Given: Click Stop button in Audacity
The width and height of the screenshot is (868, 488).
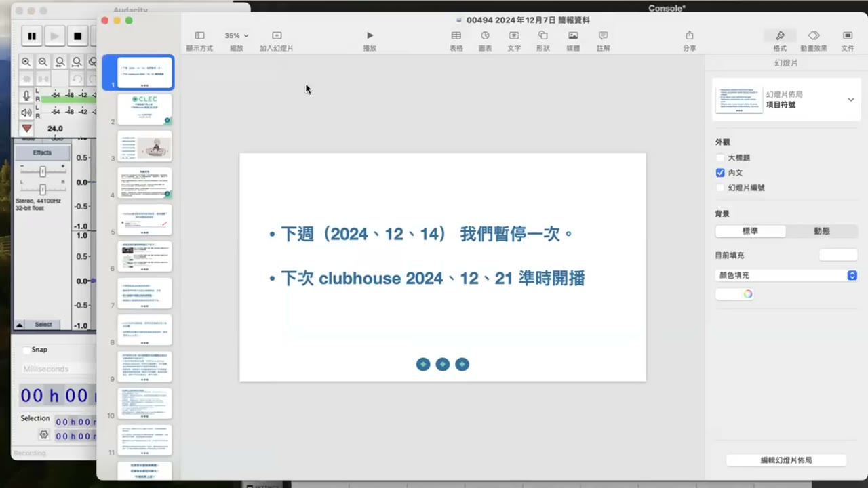Looking at the screenshot, I should coord(78,36).
